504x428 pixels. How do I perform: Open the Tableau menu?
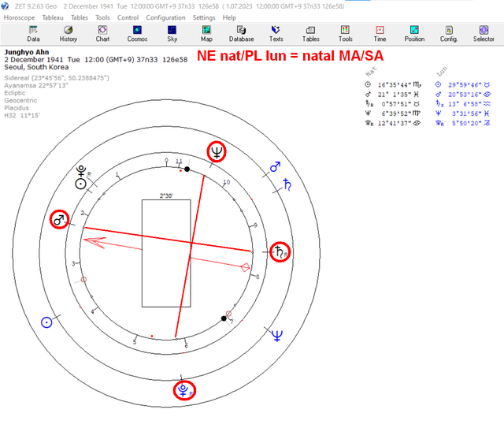(53, 17)
